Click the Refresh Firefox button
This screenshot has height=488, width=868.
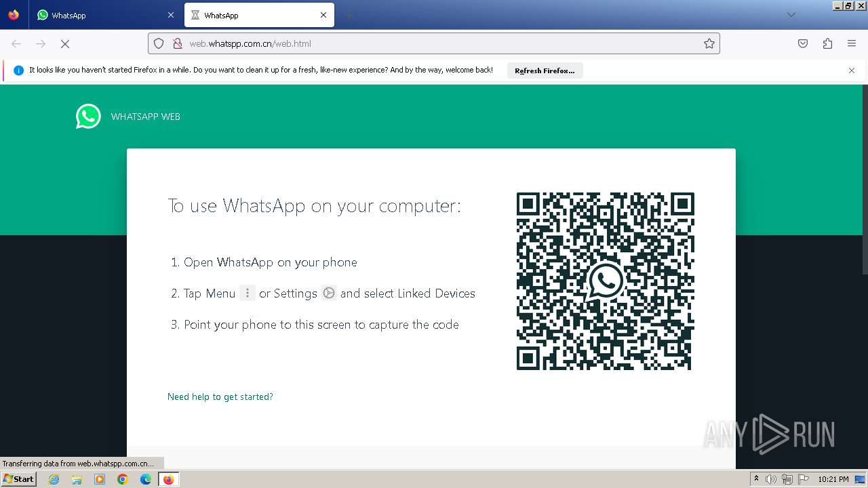[x=545, y=70]
